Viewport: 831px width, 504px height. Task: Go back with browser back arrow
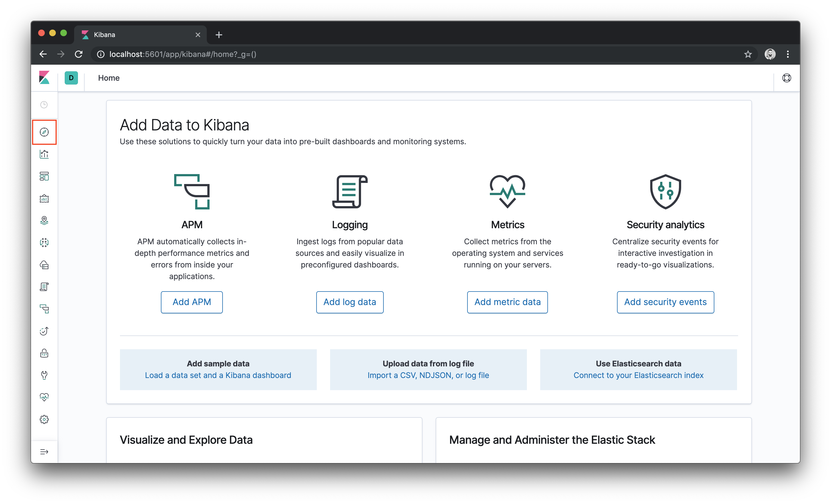click(43, 54)
